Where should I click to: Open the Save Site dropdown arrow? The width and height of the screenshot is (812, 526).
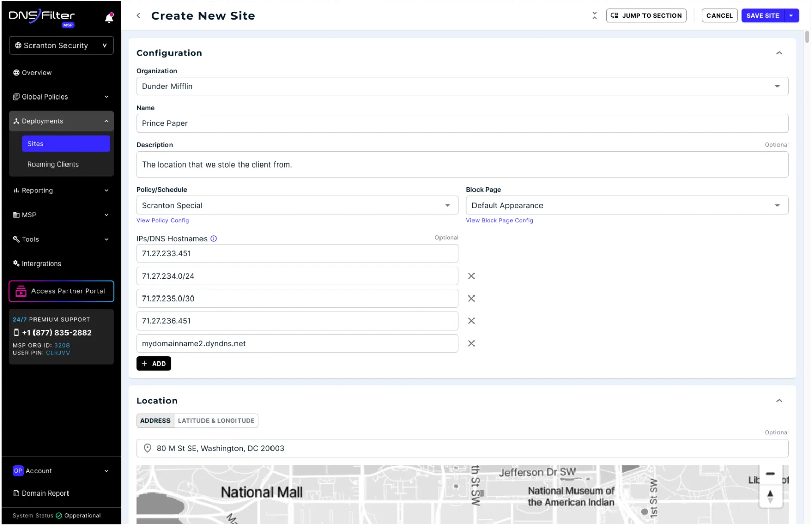[791, 16]
